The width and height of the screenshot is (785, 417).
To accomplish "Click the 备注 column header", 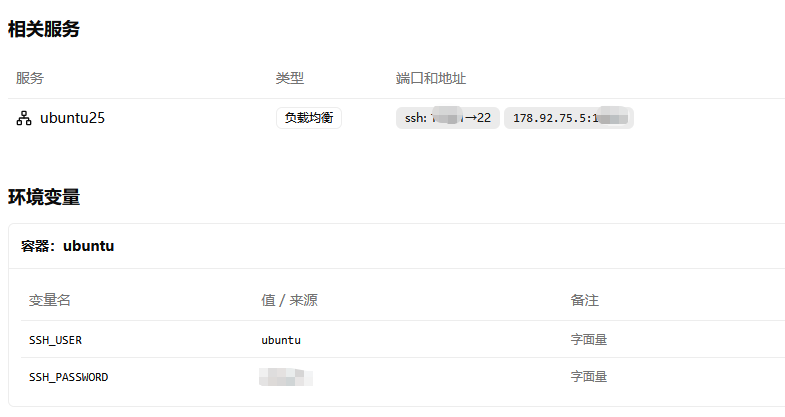I will (584, 300).
